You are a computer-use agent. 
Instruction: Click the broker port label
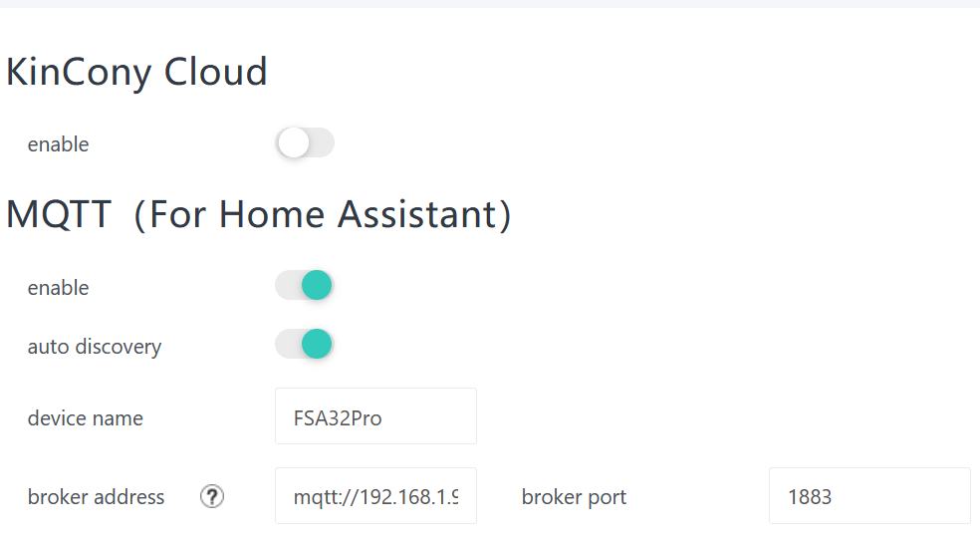tap(574, 497)
